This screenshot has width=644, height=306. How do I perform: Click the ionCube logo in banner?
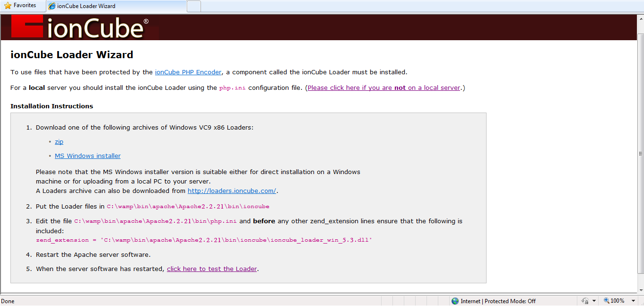coord(79,27)
